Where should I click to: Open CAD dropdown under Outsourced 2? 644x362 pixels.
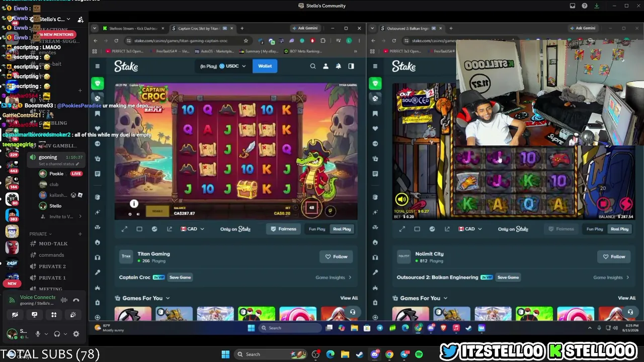pyautogui.click(x=470, y=229)
